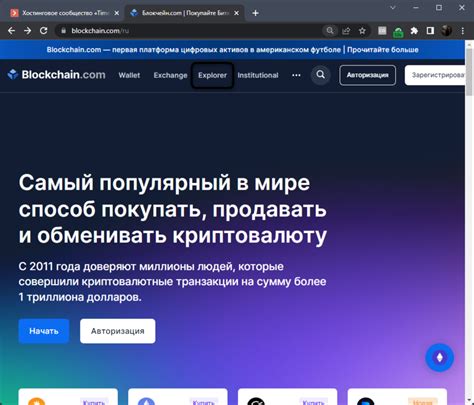
Task: Go back to the previous page
Action: click(11, 31)
